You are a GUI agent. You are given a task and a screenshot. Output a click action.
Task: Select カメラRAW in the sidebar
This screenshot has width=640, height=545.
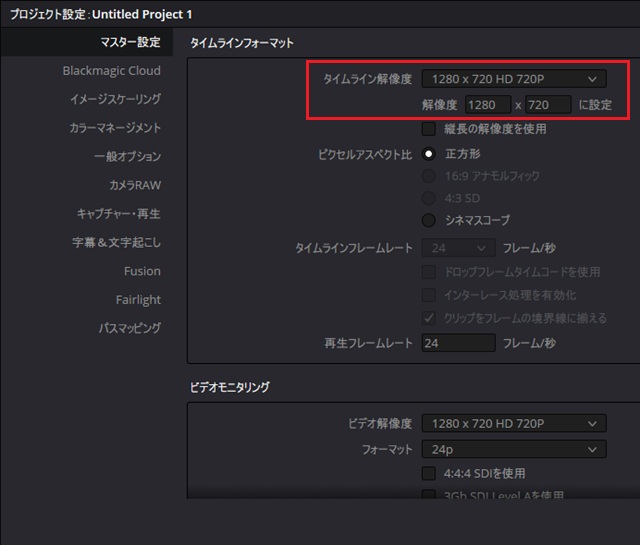click(x=134, y=186)
